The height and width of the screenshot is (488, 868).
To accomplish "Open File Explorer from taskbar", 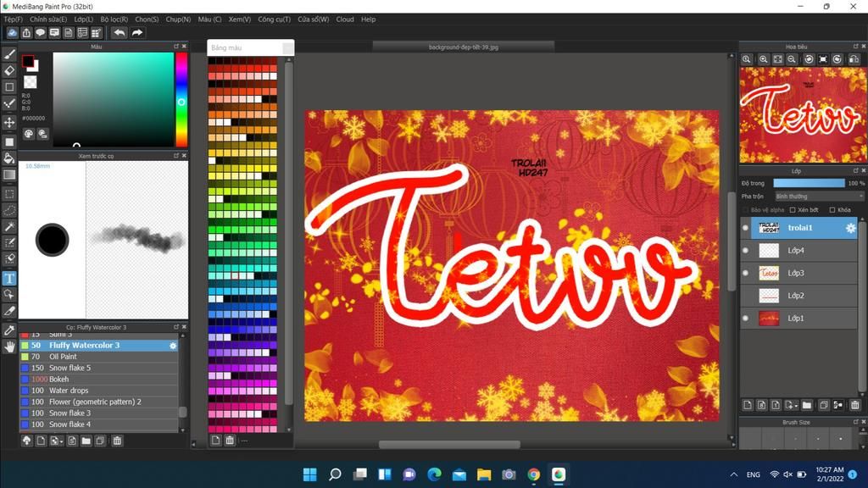I will click(484, 474).
